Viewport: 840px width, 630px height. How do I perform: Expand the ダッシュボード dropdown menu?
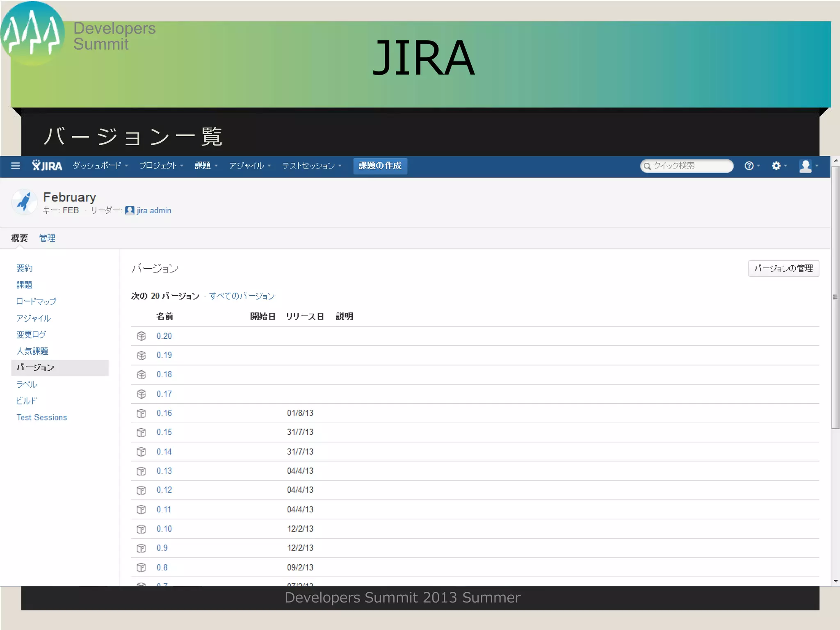click(x=100, y=166)
